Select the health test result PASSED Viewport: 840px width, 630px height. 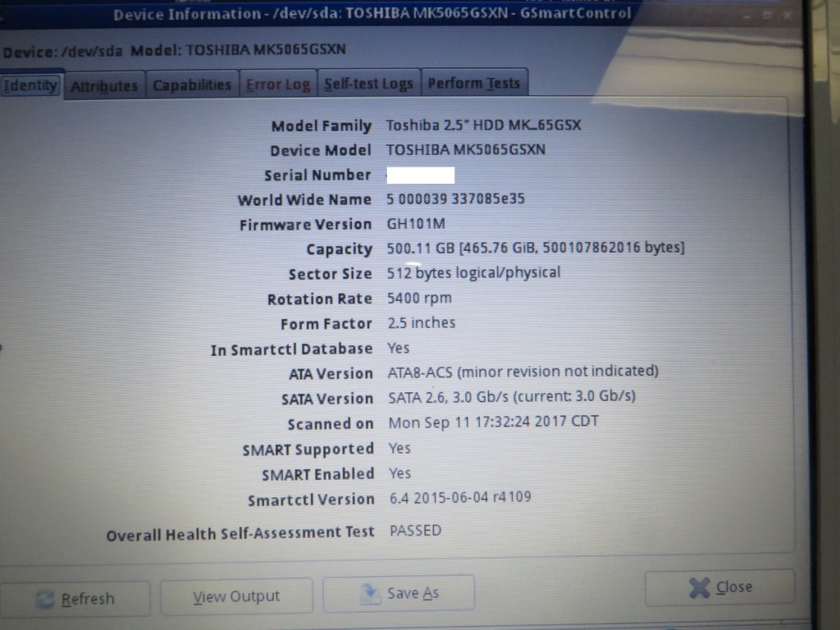point(416,531)
